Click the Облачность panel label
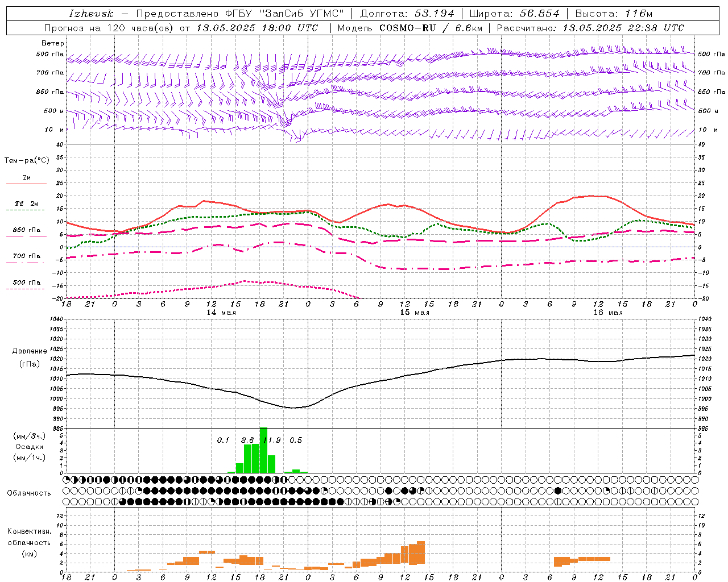 point(29,493)
